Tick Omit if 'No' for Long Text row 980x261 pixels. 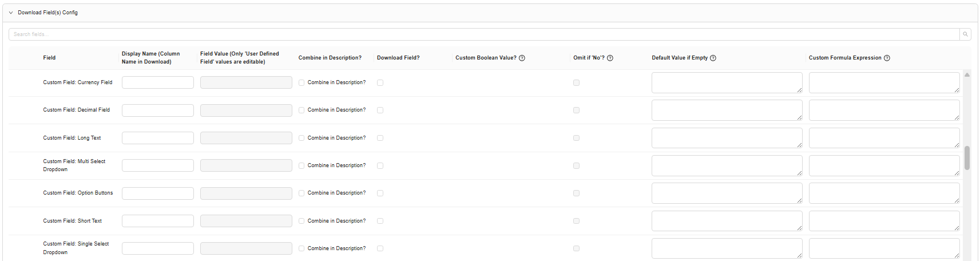coord(576,138)
